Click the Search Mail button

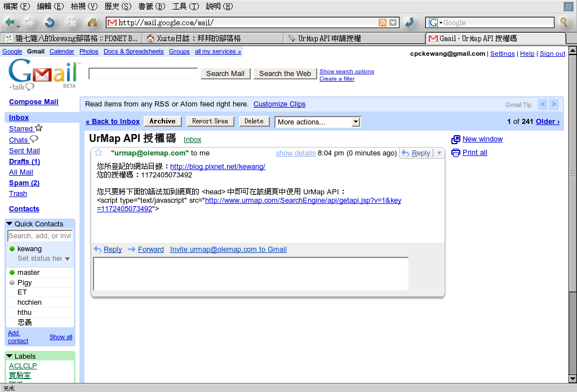pyautogui.click(x=225, y=74)
